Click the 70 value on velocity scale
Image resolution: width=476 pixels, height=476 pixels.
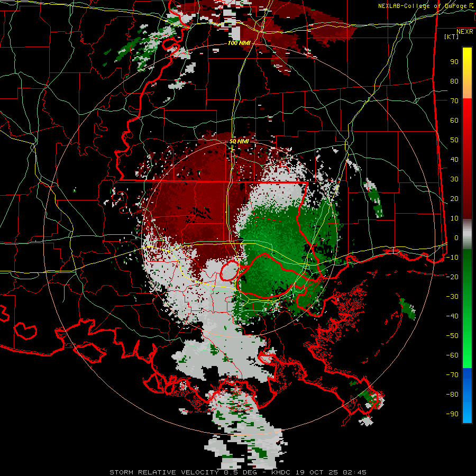tap(454, 101)
